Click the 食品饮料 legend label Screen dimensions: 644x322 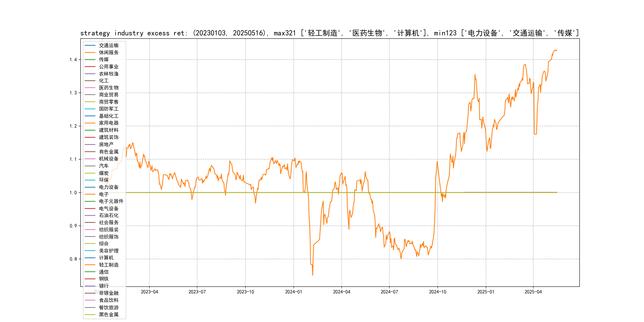109,300
